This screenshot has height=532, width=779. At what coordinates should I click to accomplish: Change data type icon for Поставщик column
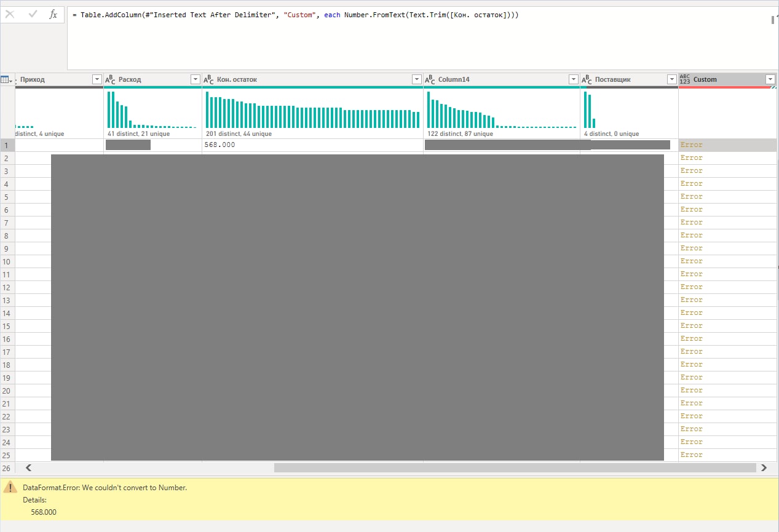tap(587, 79)
